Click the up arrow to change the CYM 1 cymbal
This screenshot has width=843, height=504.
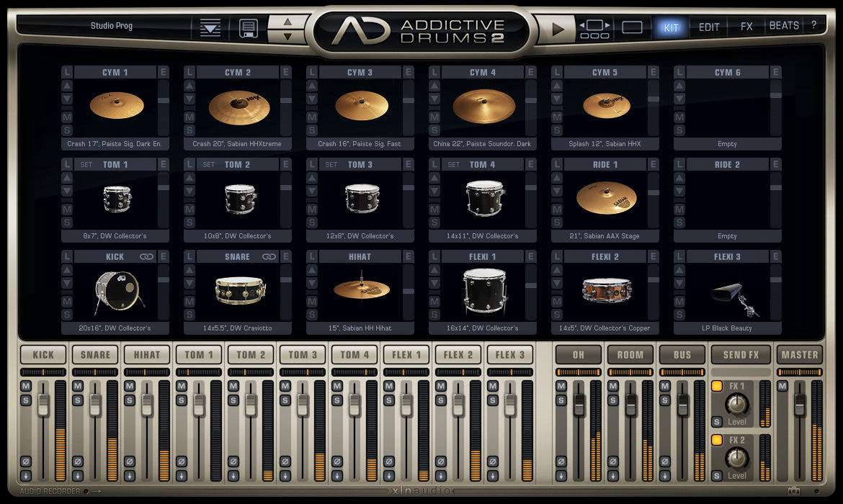[68, 84]
